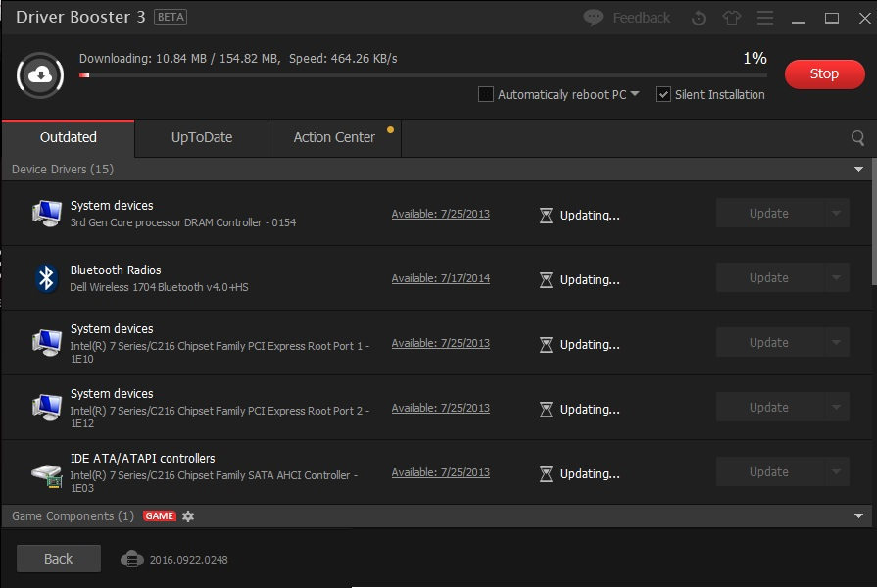
Task: Open Automatically reboot PC dropdown arrow
Action: [x=635, y=93]
